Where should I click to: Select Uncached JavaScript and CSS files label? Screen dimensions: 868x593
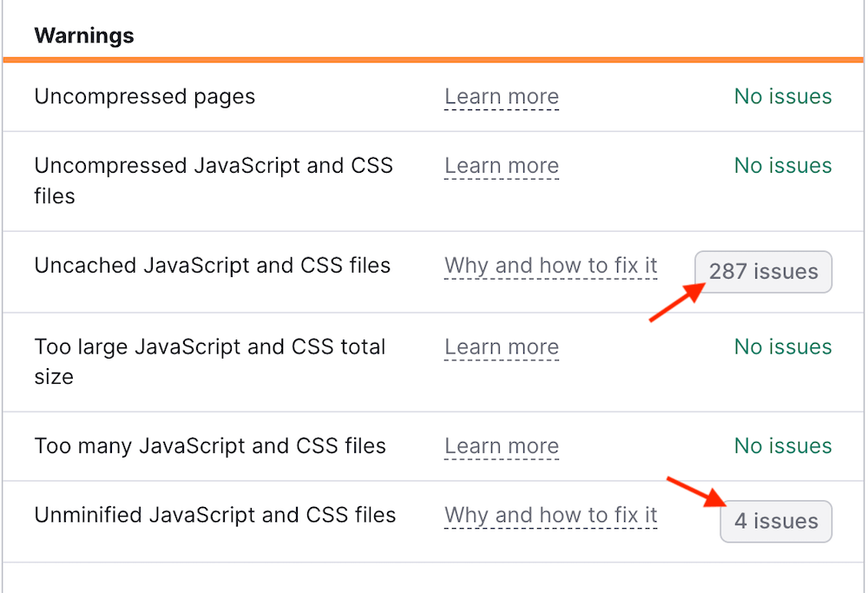[x=213, y=266]
